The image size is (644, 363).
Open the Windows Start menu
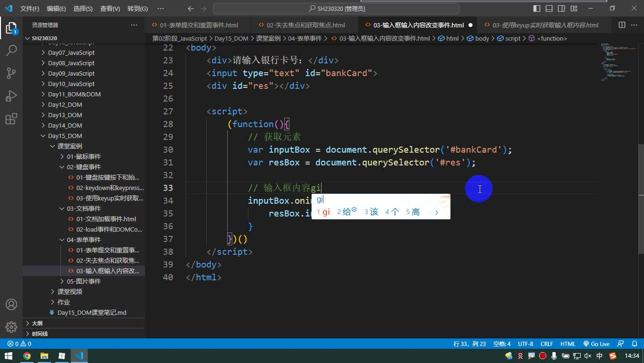pos(8,356)
